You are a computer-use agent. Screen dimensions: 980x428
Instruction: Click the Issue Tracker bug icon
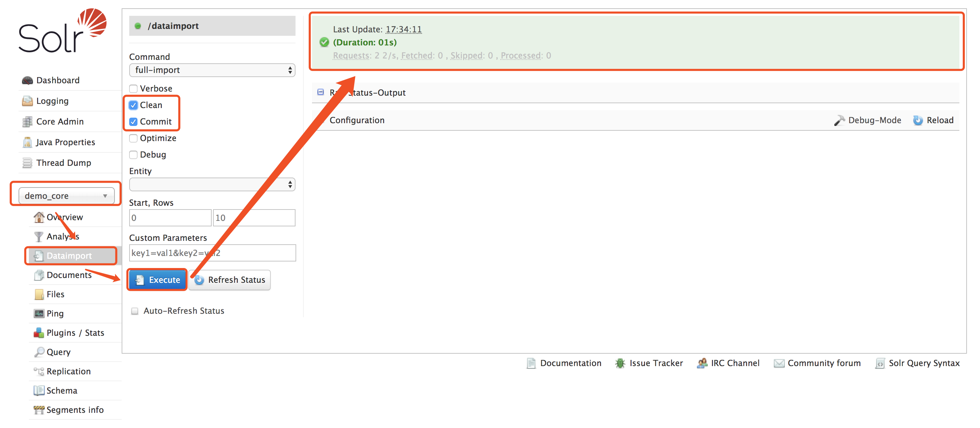pos(620,363)
